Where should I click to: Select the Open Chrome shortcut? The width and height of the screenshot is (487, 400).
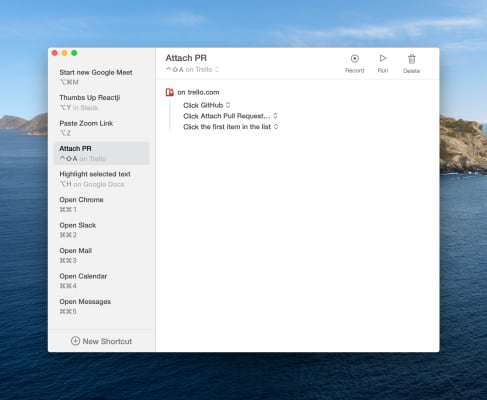(x=102, y=204)
